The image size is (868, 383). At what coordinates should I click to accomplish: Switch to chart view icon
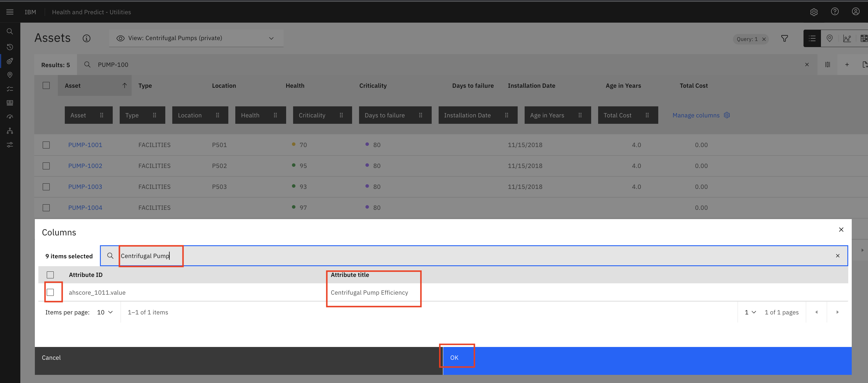point(847,38)
